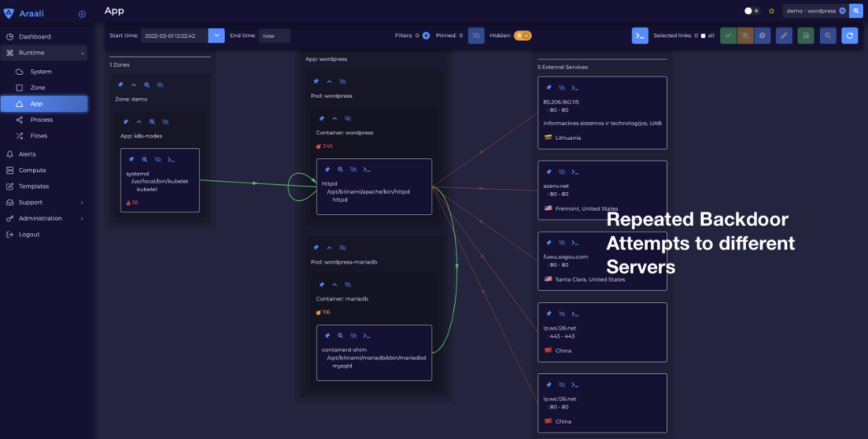Toggle pinned-only visibility button in toolbar
Viewport: 868px width, 439px height.
476,35
